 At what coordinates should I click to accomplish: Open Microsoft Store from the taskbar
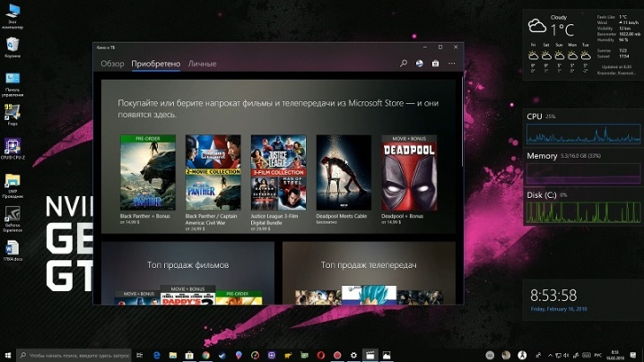[x=189, y=355]
